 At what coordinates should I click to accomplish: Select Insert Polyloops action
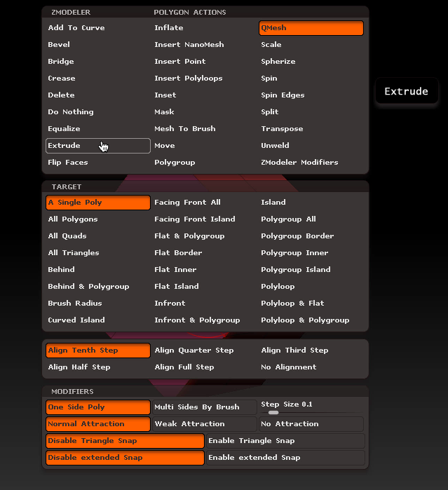(x=205, y=78)
